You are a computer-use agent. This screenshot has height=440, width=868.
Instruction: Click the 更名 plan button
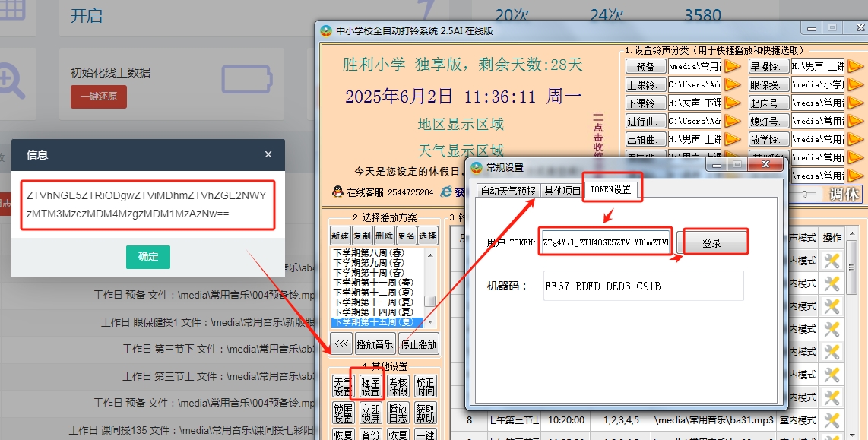406,236
